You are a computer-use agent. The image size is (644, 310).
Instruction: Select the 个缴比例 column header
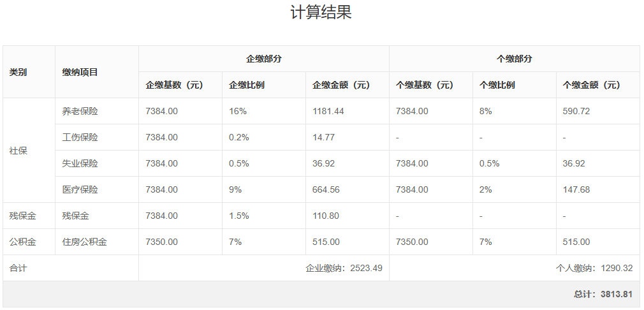[497, 85]
